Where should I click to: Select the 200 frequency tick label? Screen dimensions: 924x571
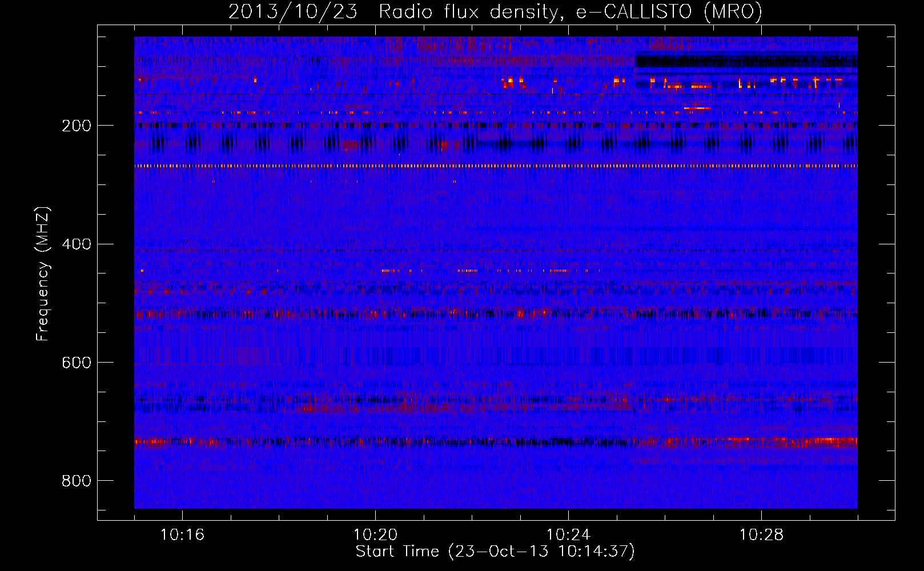click(x=77, y=126)
